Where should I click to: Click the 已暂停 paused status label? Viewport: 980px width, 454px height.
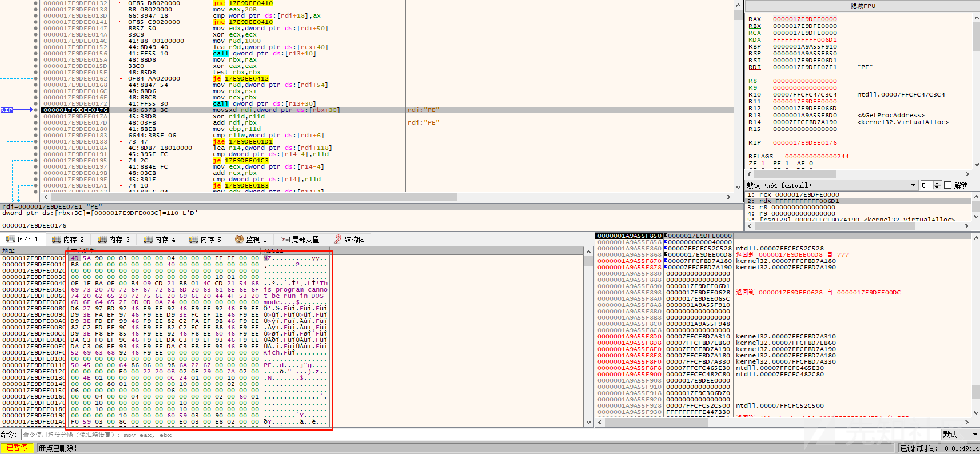point(17,448)
